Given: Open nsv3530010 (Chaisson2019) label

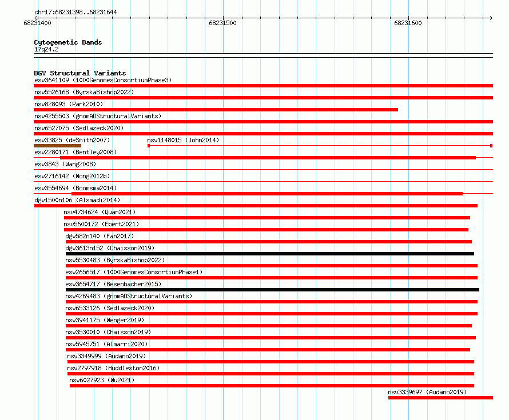Looking at the screenshot, I should pos(108,332).
